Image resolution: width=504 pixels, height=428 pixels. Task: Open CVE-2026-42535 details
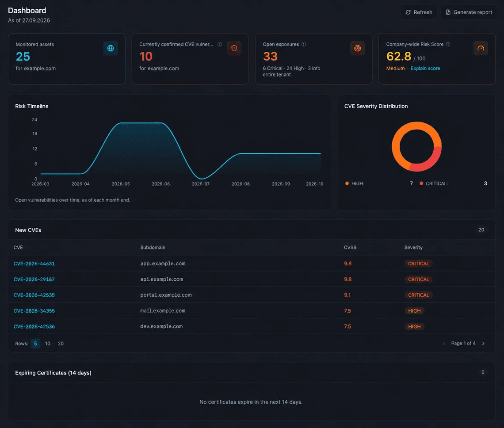tap(34, 295)
